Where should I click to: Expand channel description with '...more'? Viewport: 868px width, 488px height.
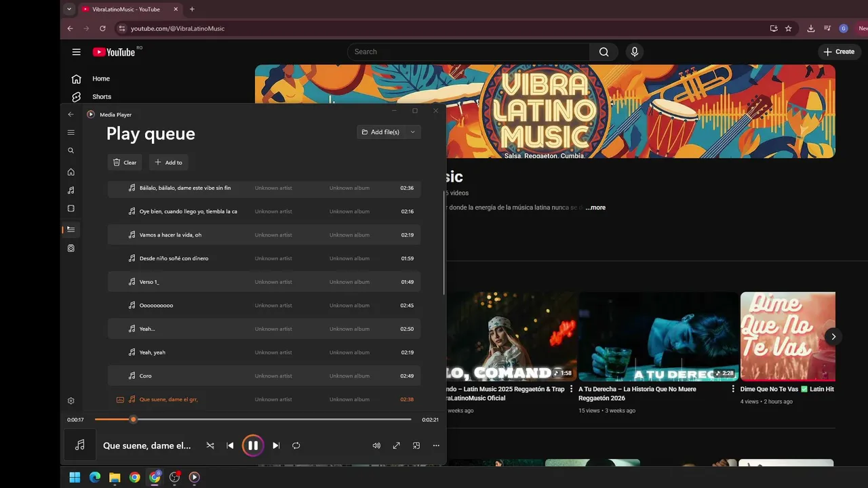pyautogui.click(x=595, y=207)
